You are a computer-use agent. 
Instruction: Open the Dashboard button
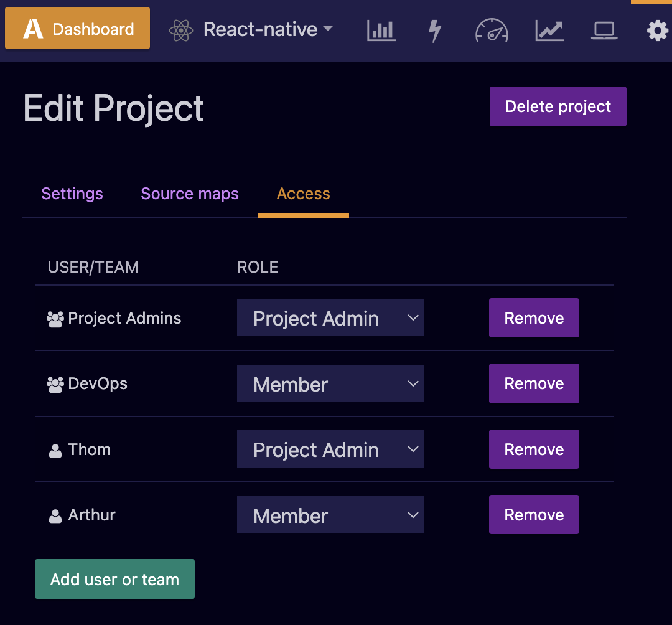(77, 28)
